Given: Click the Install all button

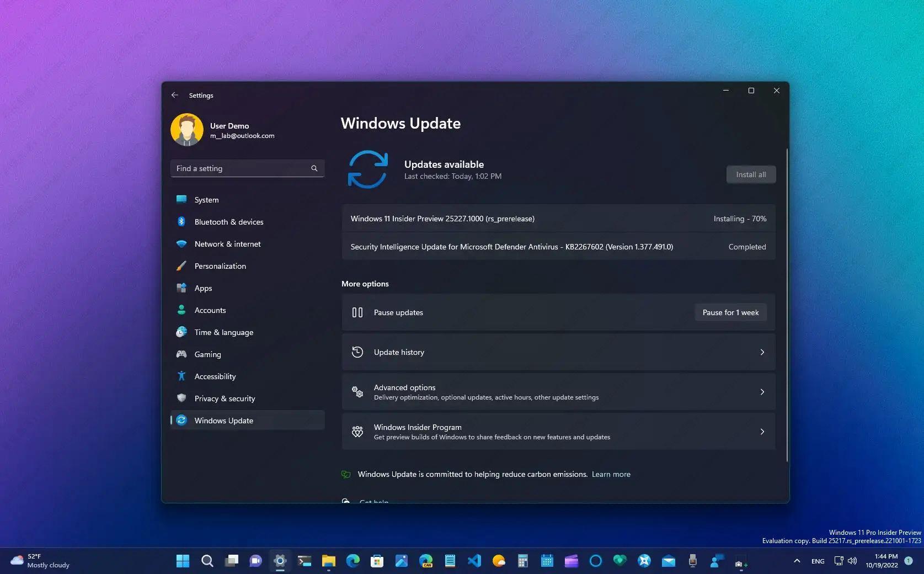Looking at the screenshot, I should coord(750,174).
